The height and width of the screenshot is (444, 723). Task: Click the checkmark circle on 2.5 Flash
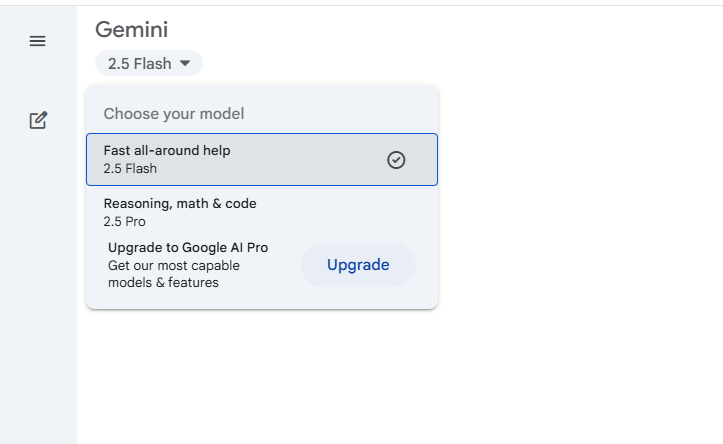396,160
